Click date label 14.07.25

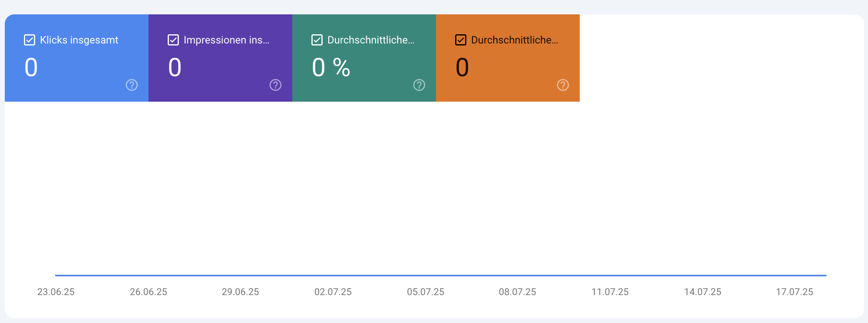[703, 292]
